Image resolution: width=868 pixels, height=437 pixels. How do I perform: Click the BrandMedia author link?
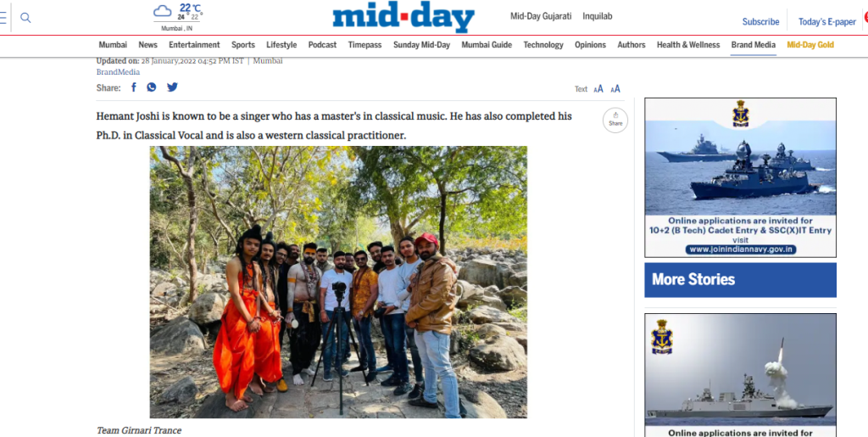[118, 72]
